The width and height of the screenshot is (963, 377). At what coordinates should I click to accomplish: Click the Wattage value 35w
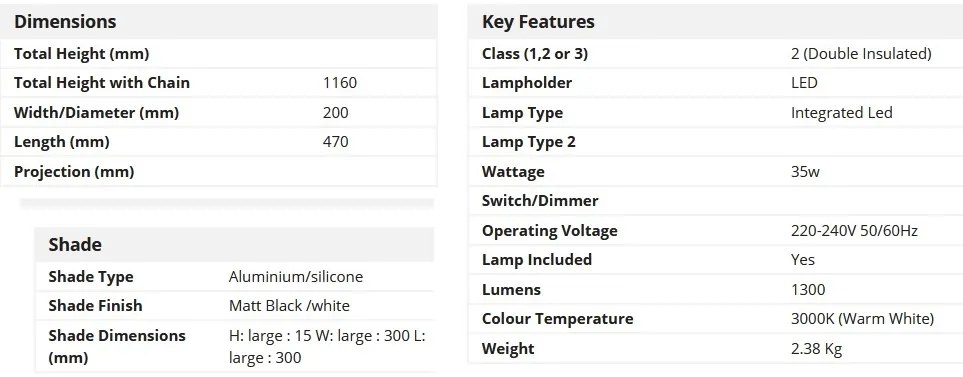coord(805,172)
